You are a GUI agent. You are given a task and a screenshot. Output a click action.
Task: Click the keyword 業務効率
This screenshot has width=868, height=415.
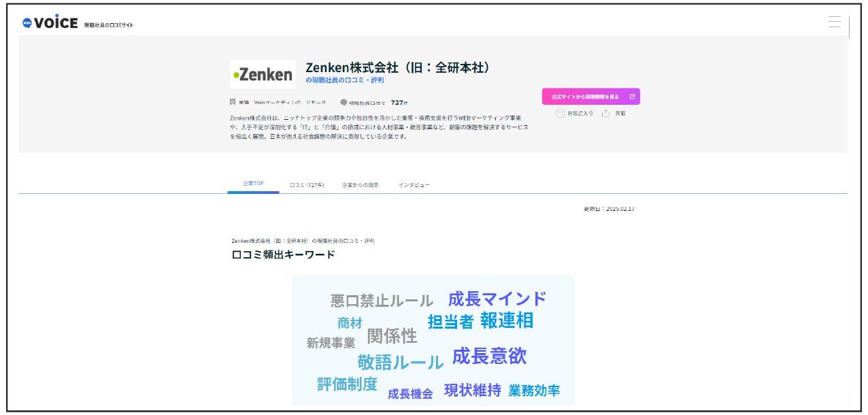535,391
